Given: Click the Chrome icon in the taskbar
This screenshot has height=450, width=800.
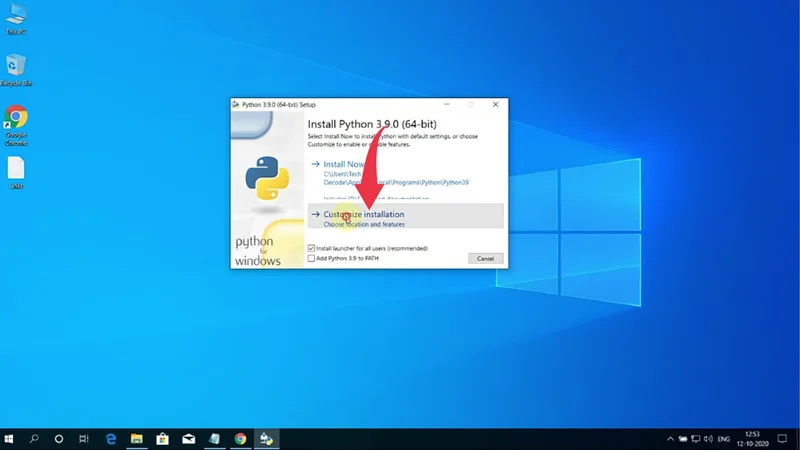Looking at the screenshot, I should 241,439.
